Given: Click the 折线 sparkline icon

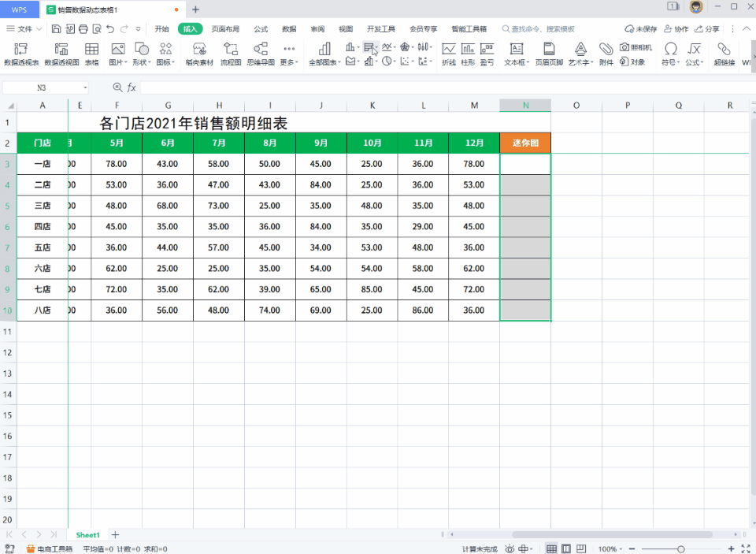Looking at the screenshot, I should click(449, 54).
